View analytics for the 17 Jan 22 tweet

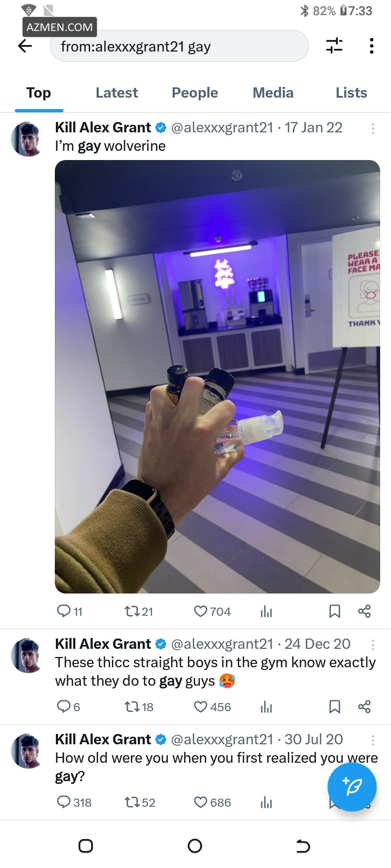266,611
